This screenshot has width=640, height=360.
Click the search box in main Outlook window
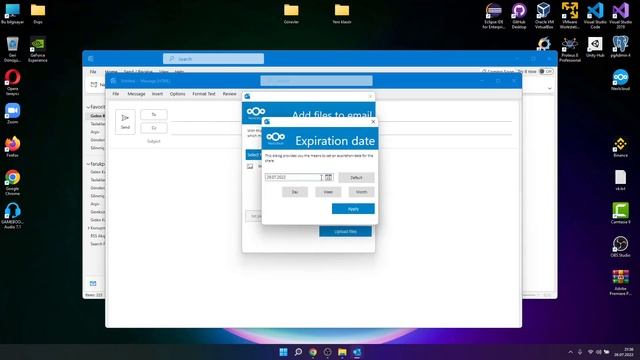click(213, 59)
